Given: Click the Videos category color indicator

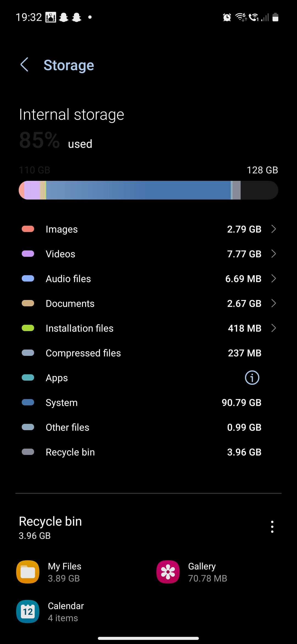Looking at the screenshot, I should 28,253.
